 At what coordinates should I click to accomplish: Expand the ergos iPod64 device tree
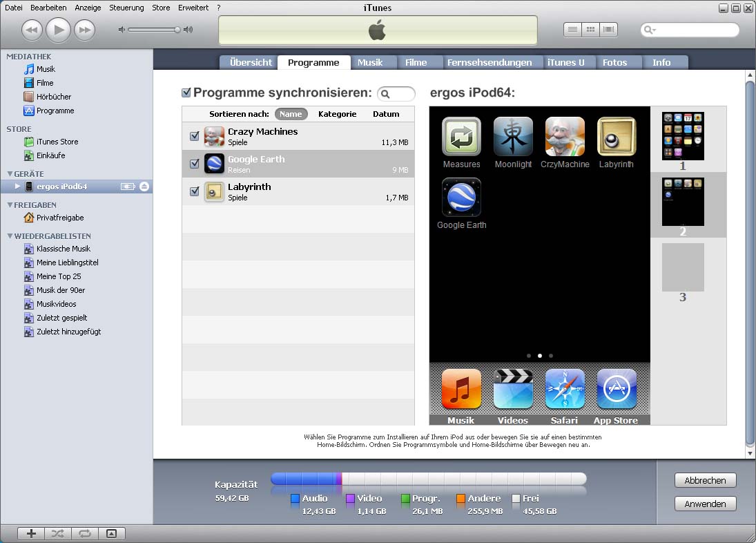point(17,186)
